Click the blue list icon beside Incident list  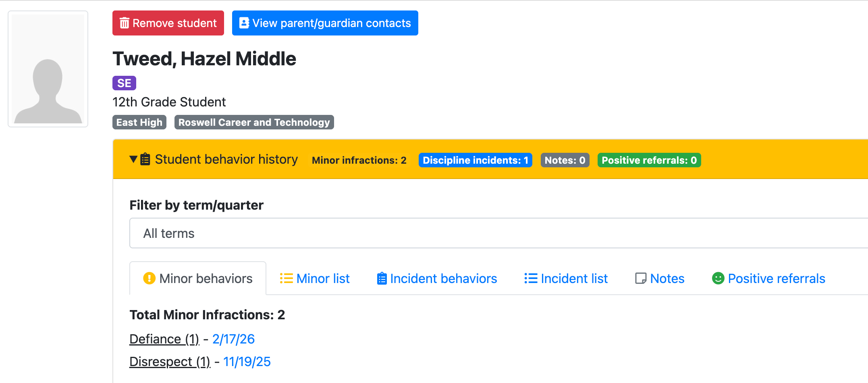point(531,278)
